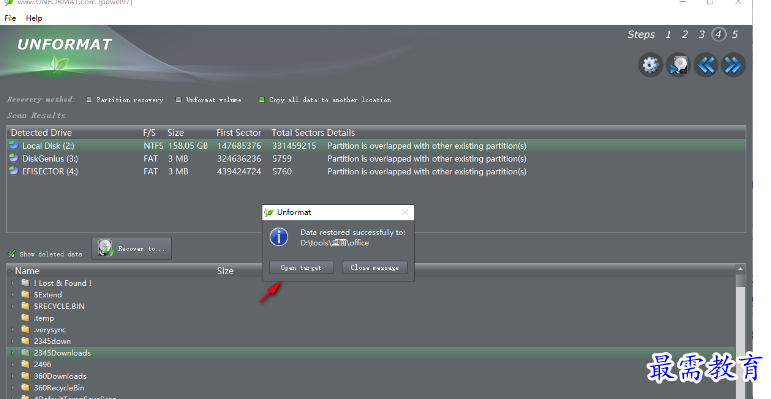
Task: Click the 147685376 first sector value
Action: click(x=239, y=146)
